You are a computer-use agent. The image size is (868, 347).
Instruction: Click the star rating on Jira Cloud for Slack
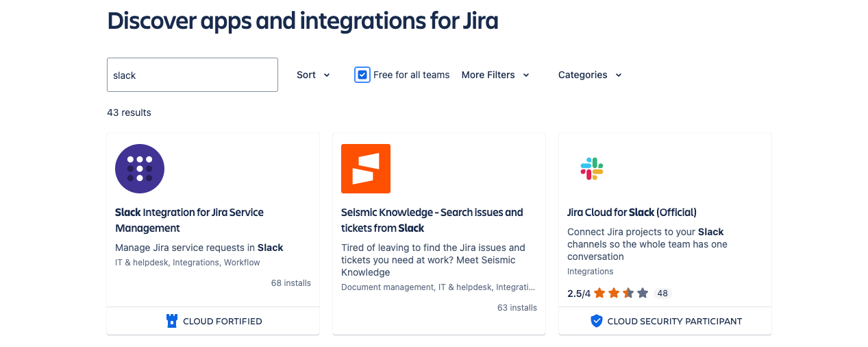[x=621, y=294]
